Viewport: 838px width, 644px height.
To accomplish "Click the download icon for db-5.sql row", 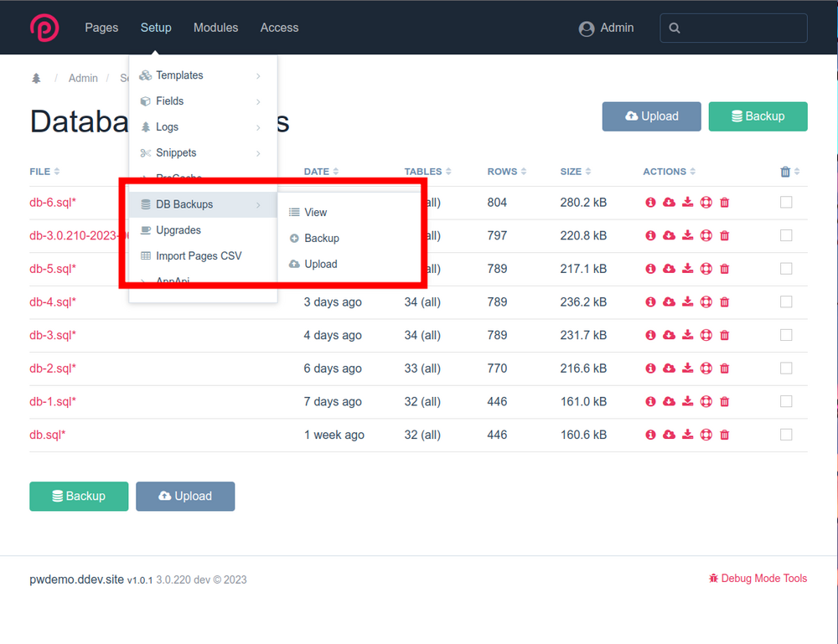I will [x=687, y=269].
